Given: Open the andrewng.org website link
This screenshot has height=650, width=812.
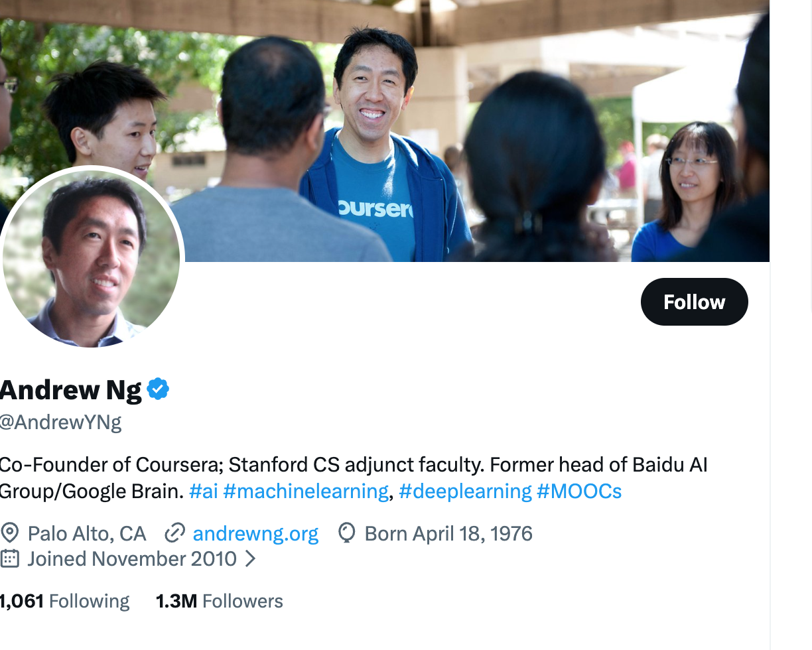Looking at the screenshot, I should [255, 534].
